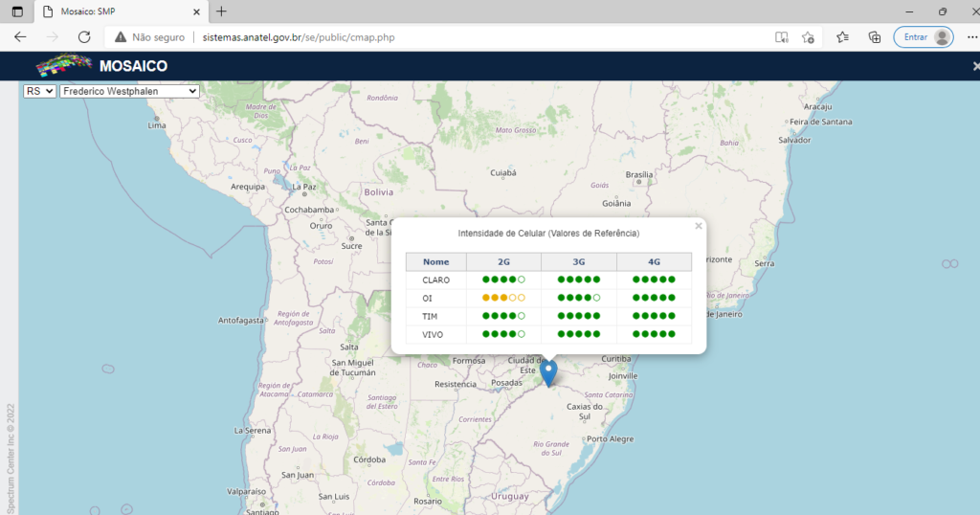Click the OI row name
Image resolution: width=980 pixels, height=515 pixels.
pyautogui.click(x=427, y=298)
